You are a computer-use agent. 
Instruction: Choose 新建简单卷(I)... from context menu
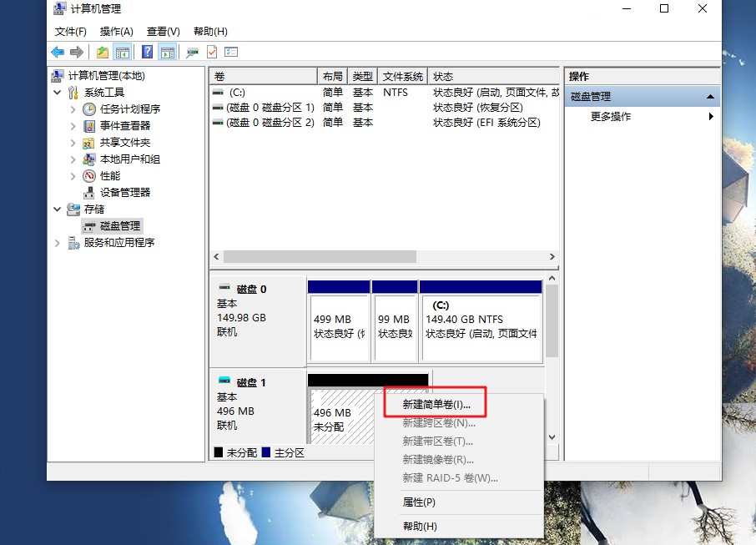(x=436, y=405)
